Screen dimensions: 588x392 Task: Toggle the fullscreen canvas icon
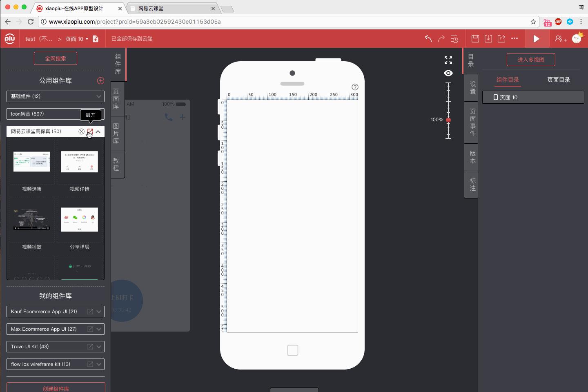(x=448, y=60)
